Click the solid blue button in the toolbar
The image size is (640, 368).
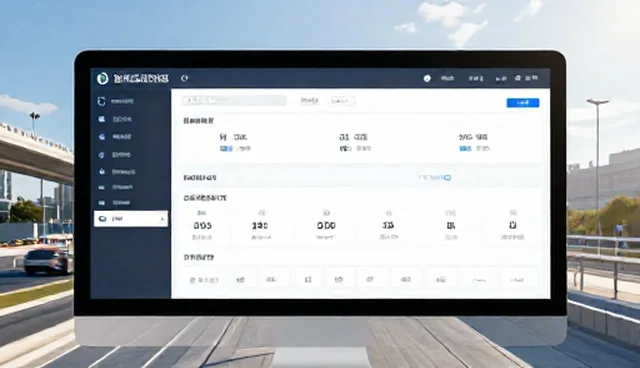(522, 103)
